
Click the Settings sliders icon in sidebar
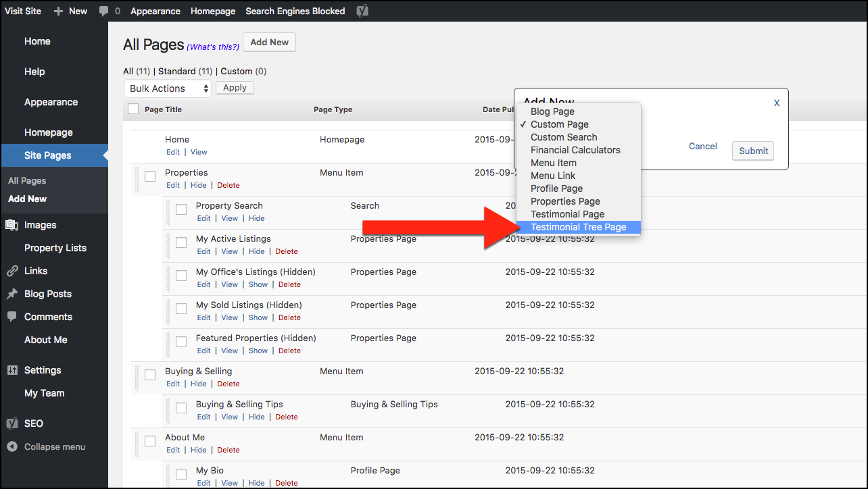tap(12, 370)
